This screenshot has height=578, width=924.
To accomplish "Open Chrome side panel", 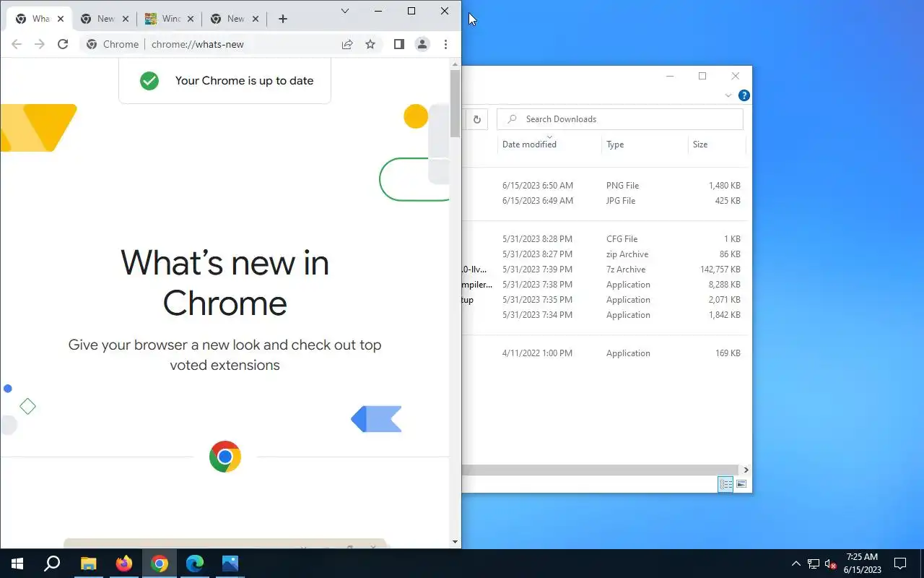I will (x=398, y=44).
